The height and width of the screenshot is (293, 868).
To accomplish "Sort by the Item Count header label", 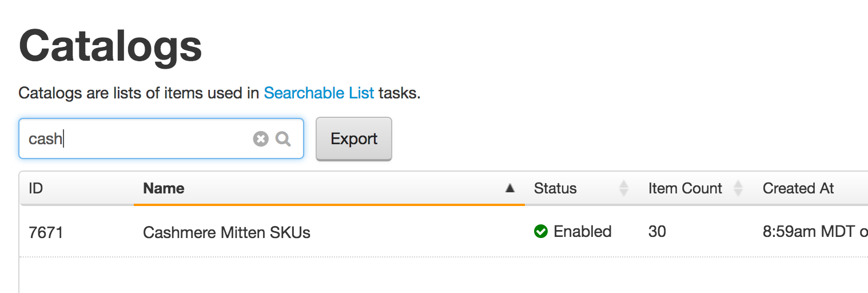I will tap(685, 188).
